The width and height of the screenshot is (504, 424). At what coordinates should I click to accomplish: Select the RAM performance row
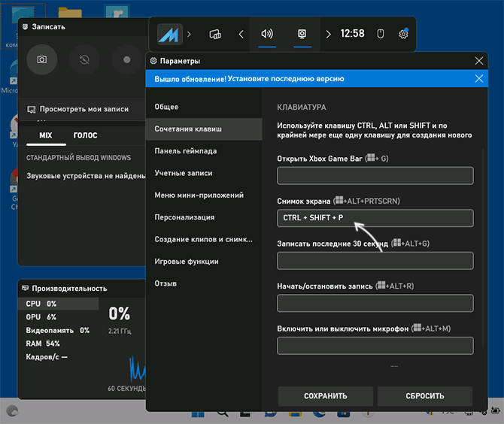coord(58,344)
